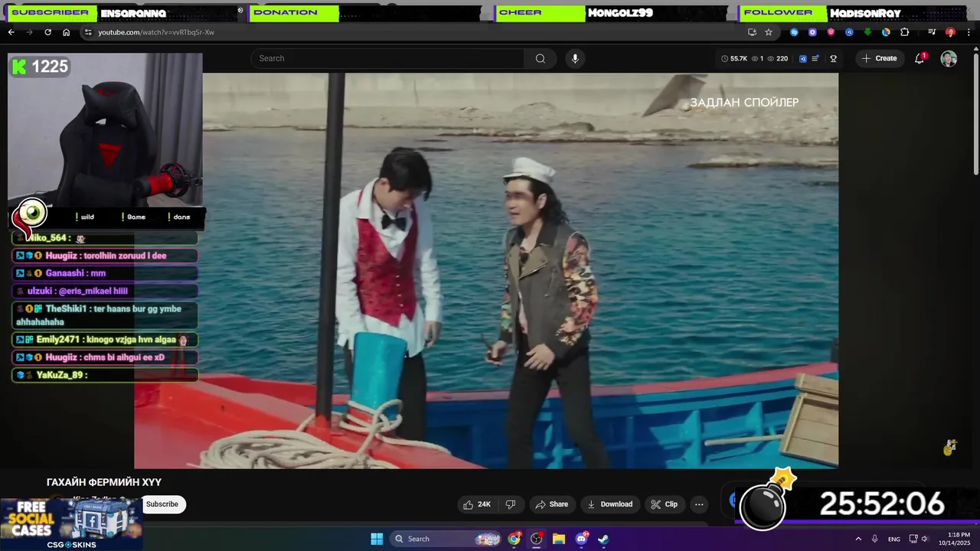This screenshot has height=551, width=980.
Task: Click Huugiiz's 'torolhiin zoruud' chat message
Action: click(106, 256)
